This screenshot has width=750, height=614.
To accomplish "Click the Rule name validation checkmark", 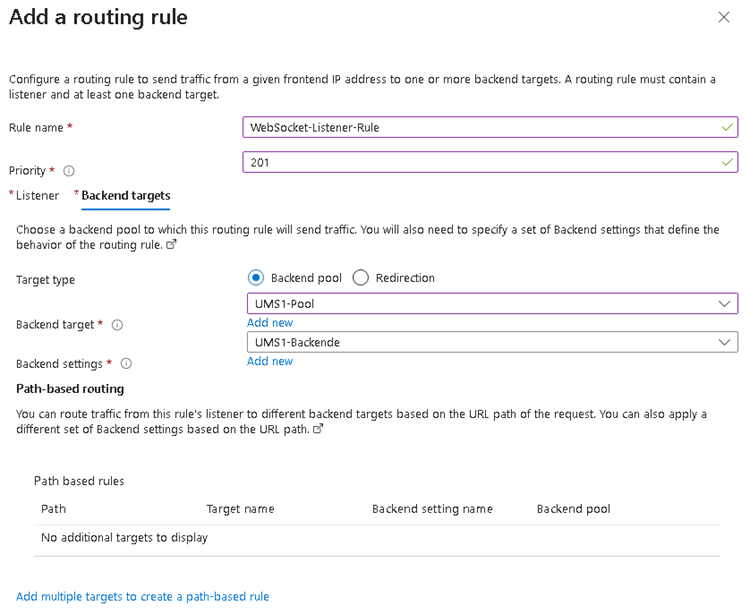I will (x=725, y=127).
